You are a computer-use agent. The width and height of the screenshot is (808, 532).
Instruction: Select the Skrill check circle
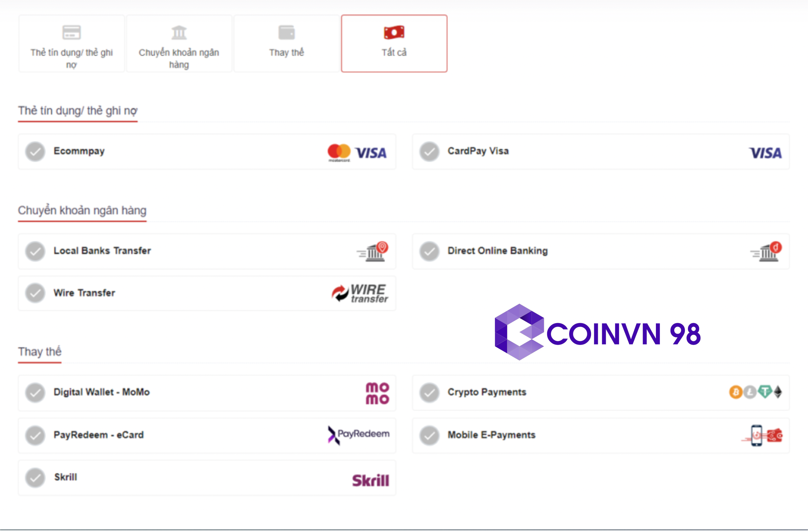[35, 478]
